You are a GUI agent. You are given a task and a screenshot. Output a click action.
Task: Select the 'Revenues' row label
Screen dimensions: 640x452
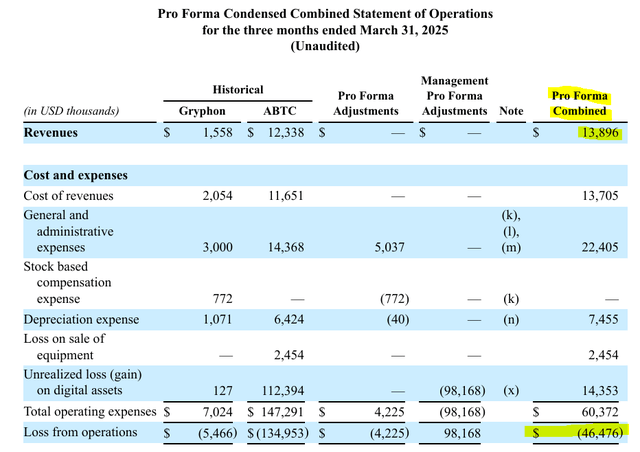[51, 133]
